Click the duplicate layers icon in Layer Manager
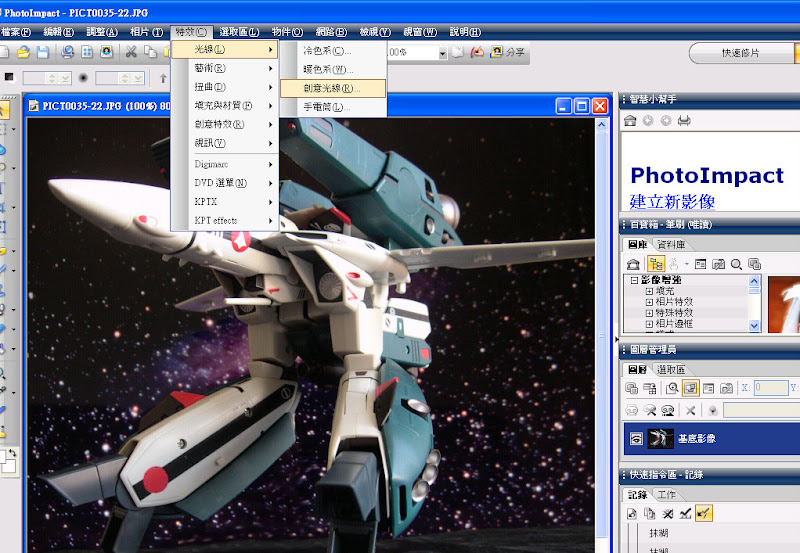 point(632,388)
